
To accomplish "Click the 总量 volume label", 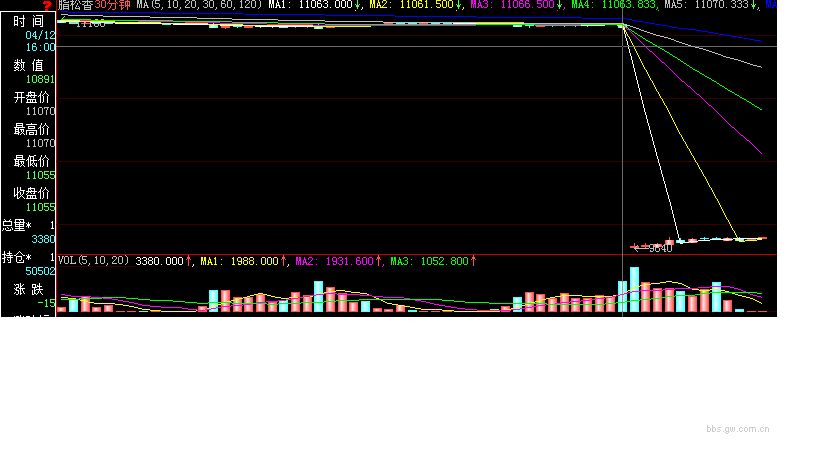I will pos(20,226).
